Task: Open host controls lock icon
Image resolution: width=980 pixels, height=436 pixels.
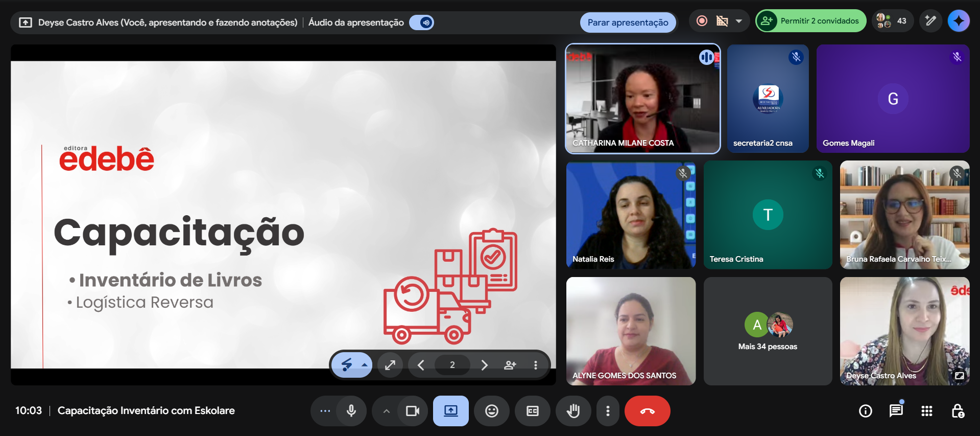Action: click(x=958, y=411)
